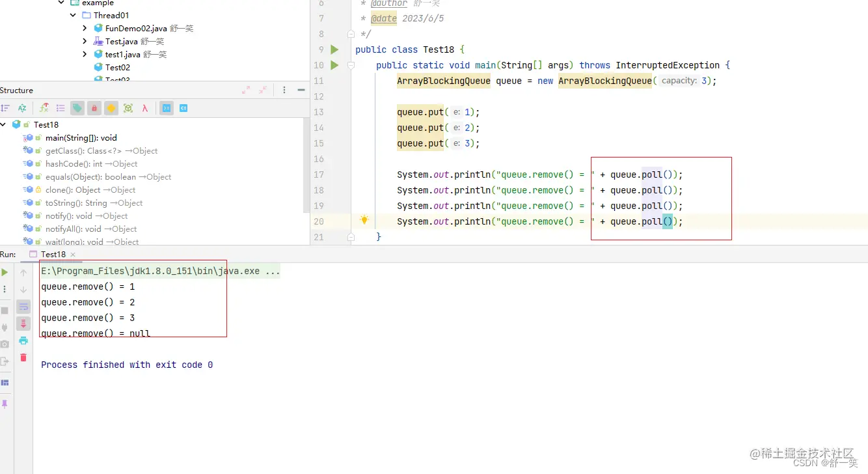Click the Print icon in Run console
The width and height of the screenshot is (868, 474).
click(23, 341)
